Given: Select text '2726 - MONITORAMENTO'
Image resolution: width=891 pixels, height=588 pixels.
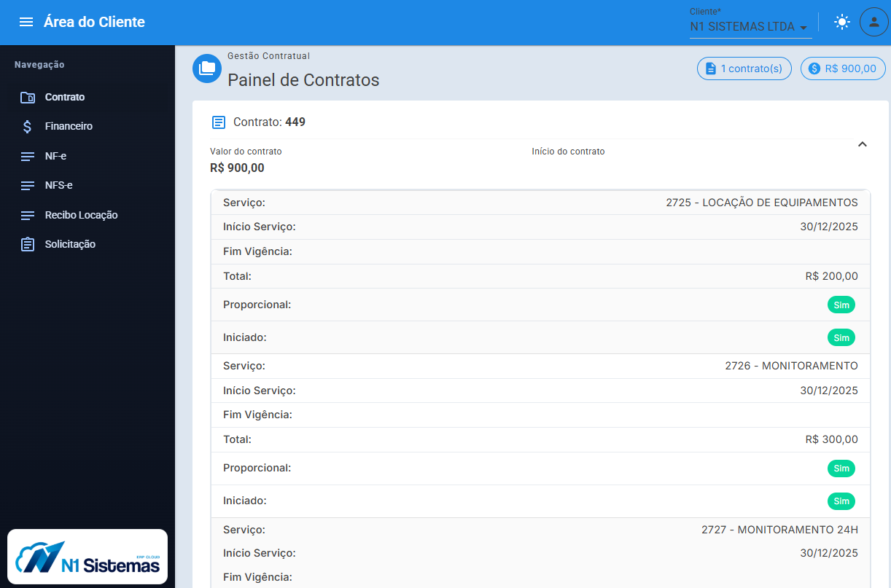Looking at the screenshot, I should (792, 366).
